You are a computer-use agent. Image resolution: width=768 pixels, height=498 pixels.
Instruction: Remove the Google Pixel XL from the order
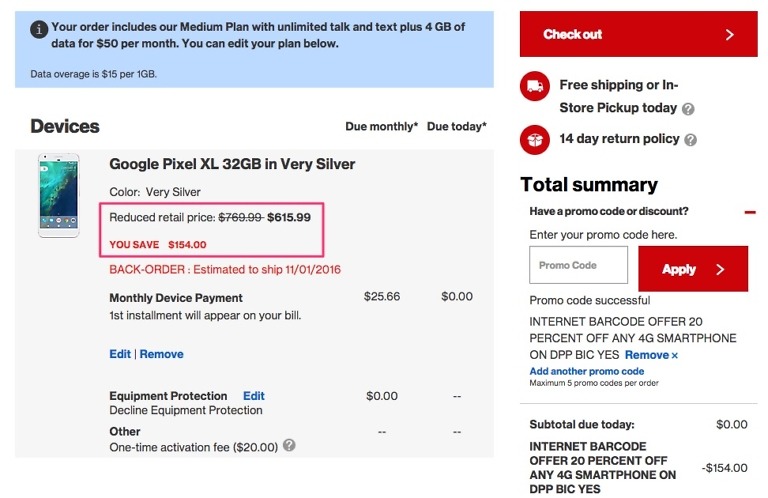(x=161, y=354)
